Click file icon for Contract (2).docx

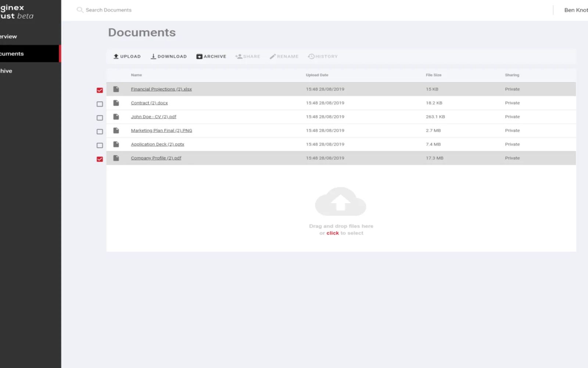point(116,103)
